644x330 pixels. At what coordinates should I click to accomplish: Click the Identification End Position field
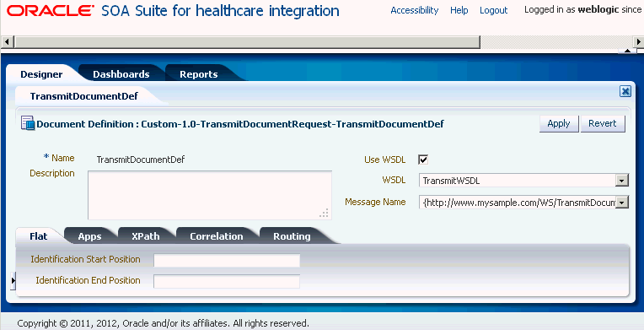(x=227, y=281)
